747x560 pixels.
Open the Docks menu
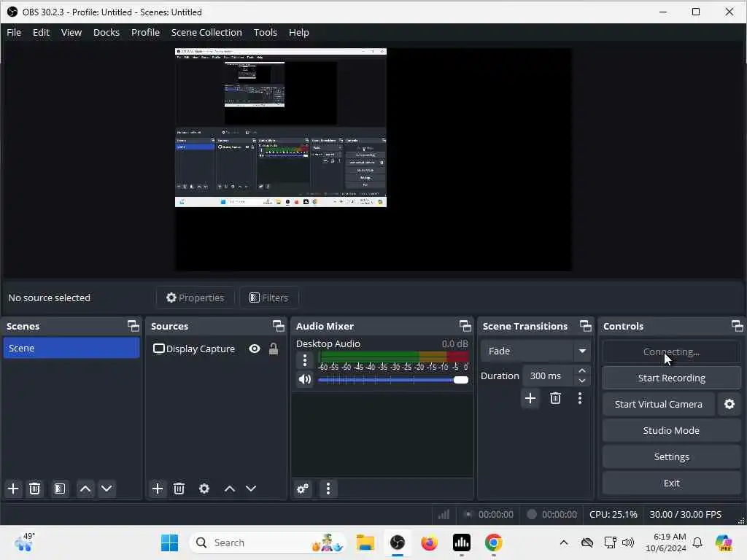pyautogui.click(x=107, y=32)
